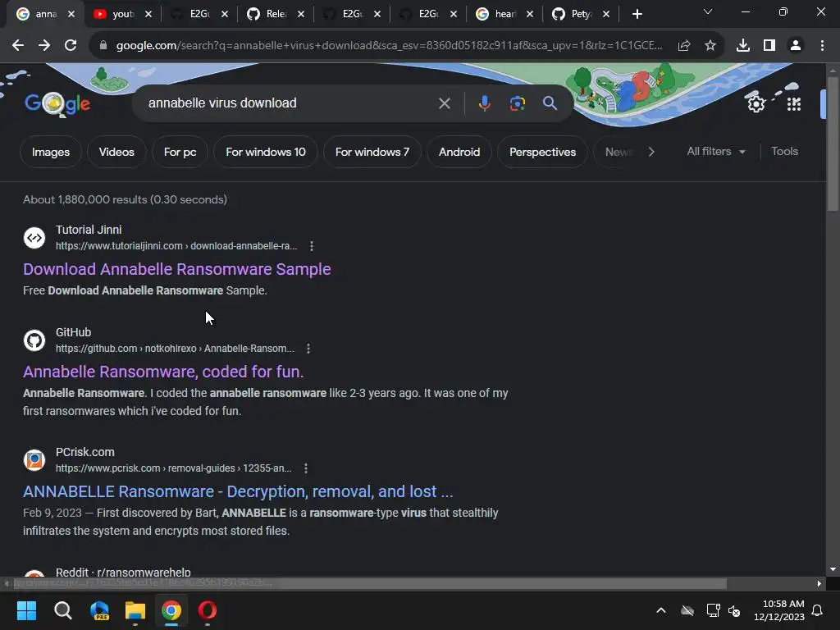840x630 pixels.
Task: Go back to the previous page
Action: click(x=18, y=46)
